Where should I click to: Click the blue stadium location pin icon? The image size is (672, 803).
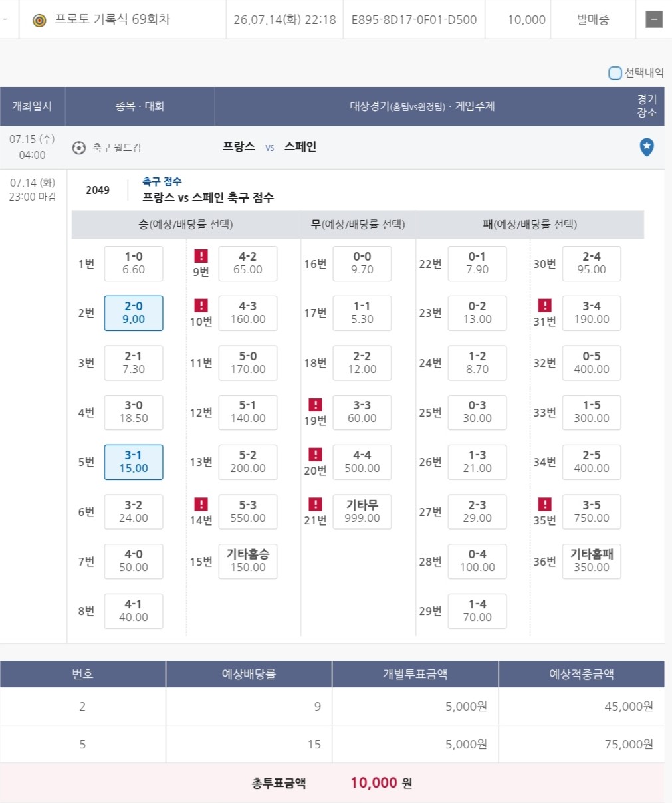(x=646, y=147)
